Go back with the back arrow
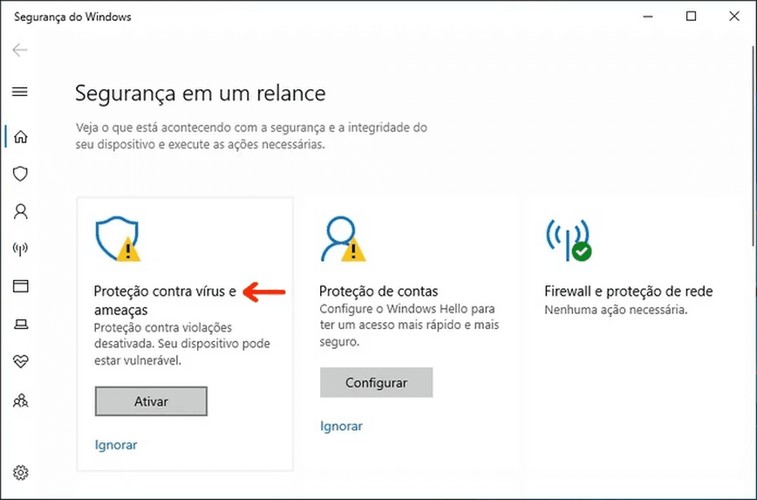The height and width of the screenshot is (500, 757). click(x=20, y=50)
